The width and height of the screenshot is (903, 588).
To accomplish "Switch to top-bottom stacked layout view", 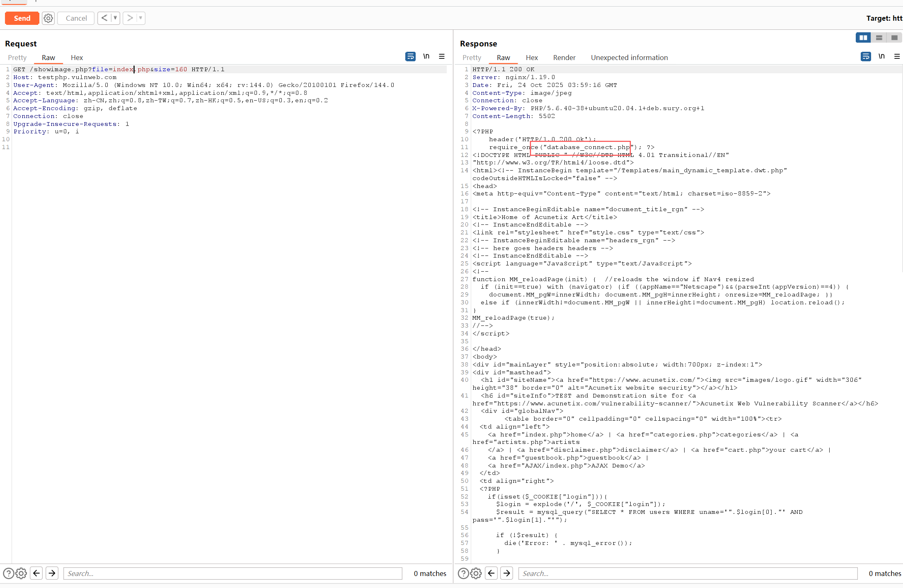I will 879,38.
